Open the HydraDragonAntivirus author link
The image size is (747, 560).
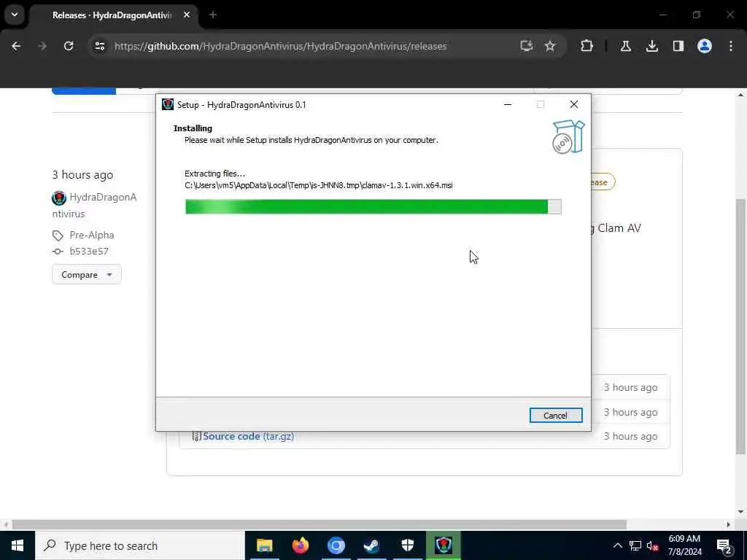tap(94, 205)
